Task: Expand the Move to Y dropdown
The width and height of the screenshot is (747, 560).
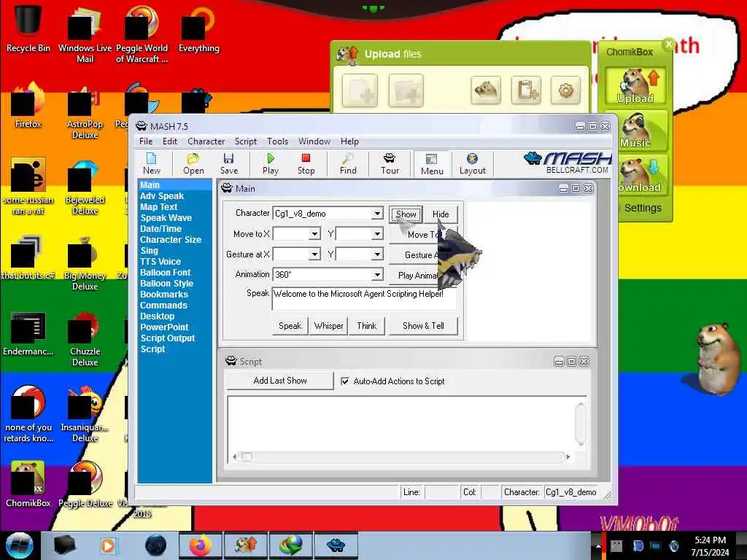Action: click(x=377, y=234)
